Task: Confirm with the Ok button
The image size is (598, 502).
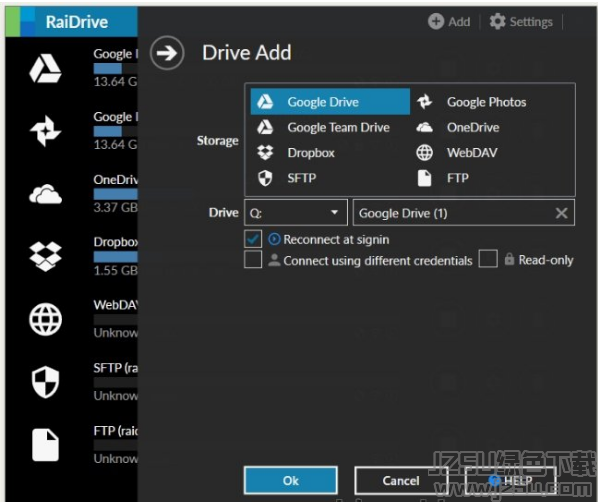Action: point(291,480)
